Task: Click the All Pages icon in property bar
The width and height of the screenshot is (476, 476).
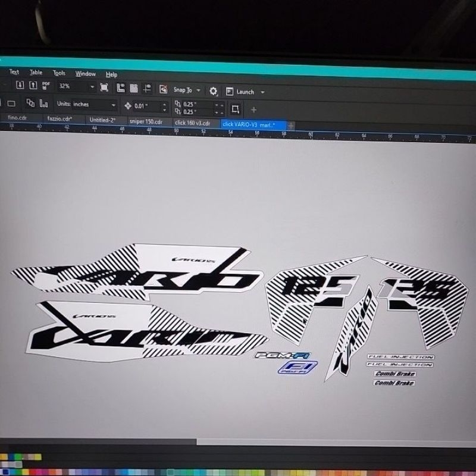Action: tap(30, 103)
